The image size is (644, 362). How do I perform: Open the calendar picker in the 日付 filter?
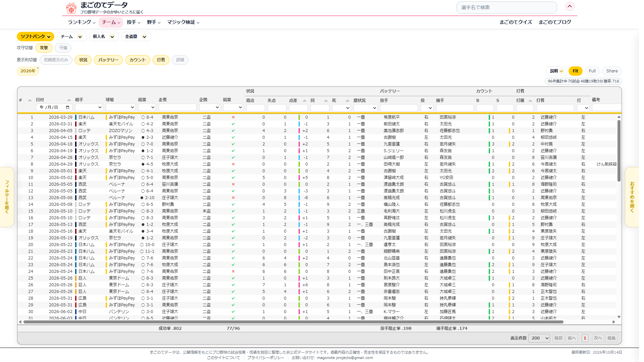[x=67, y=108]
